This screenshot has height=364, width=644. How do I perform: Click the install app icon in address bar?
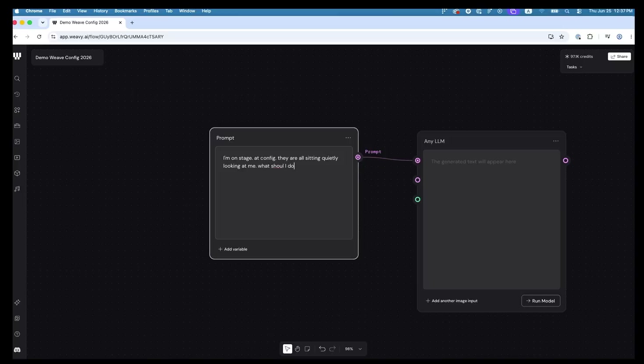pos(551,37)
